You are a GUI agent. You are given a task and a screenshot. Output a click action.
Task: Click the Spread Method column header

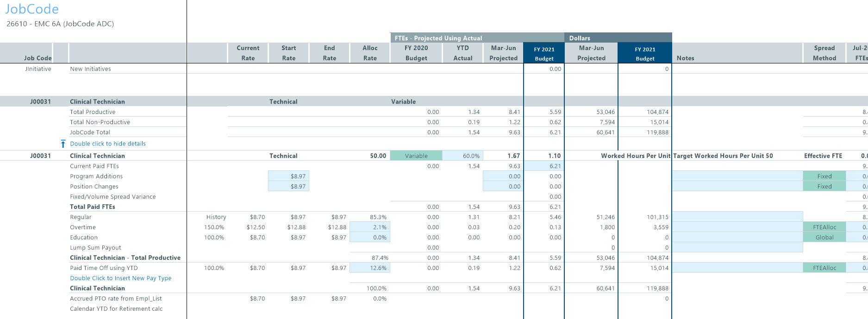point(824,53)
